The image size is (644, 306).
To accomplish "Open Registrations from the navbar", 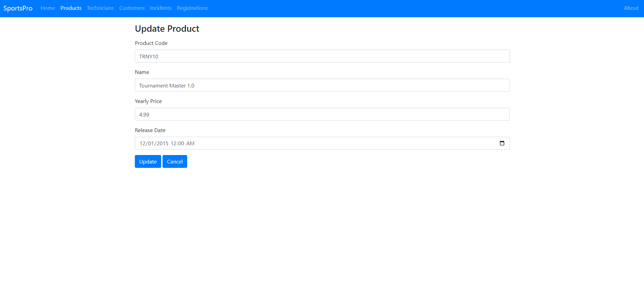I will (192, 8).
